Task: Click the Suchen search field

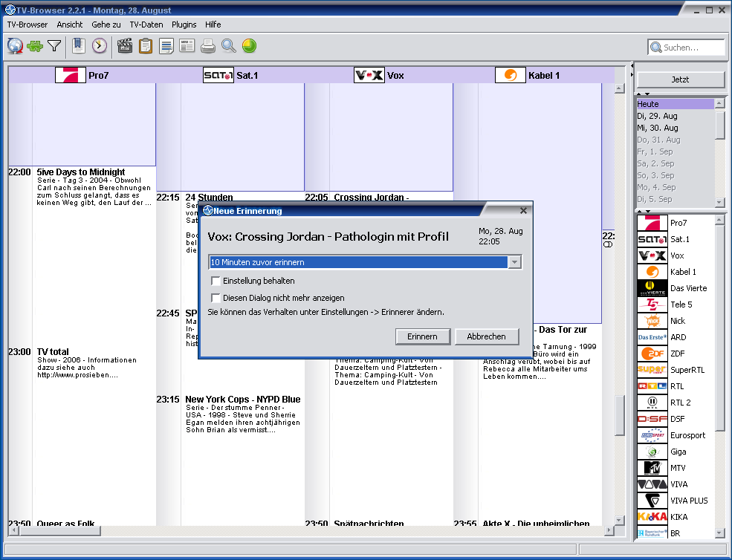Action: [686, 47]
